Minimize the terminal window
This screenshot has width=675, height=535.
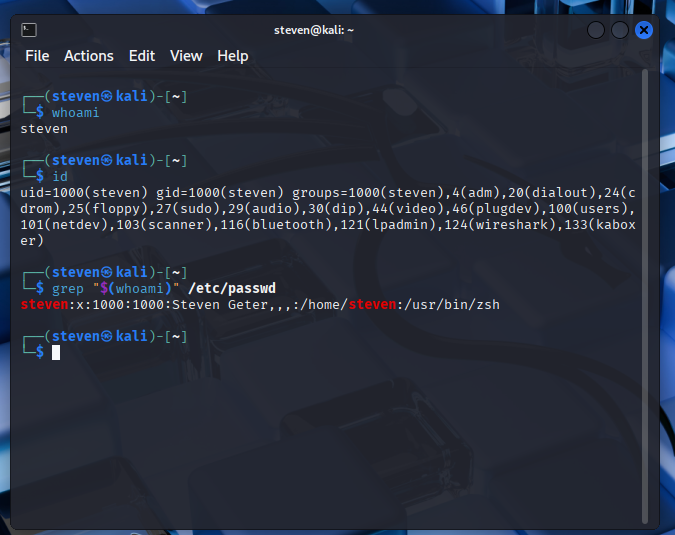tap(596, 30)
